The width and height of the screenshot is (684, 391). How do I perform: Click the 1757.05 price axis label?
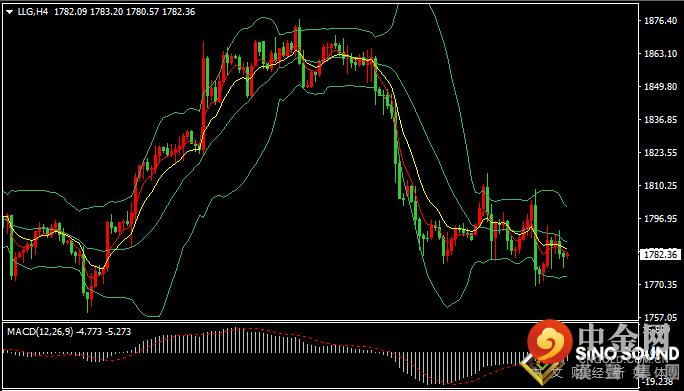pos(660,317)
